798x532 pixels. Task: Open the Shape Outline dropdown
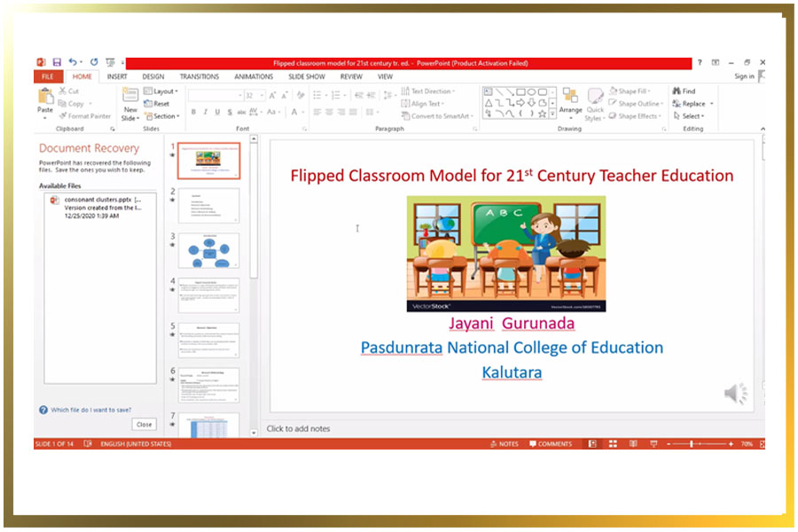636,104
